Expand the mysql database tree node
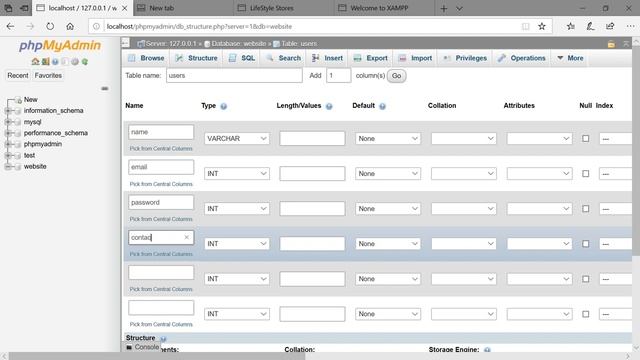Image resolution: width=640 pixels, height=360 pixels. coord(7,122)
